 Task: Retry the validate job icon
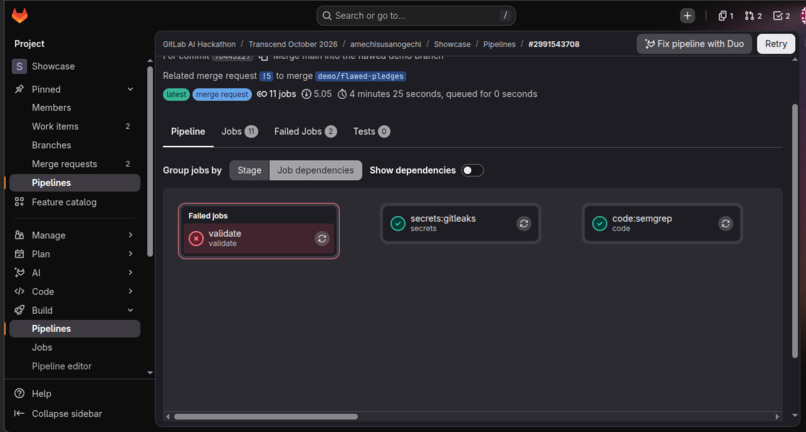(x=322, y=238)
